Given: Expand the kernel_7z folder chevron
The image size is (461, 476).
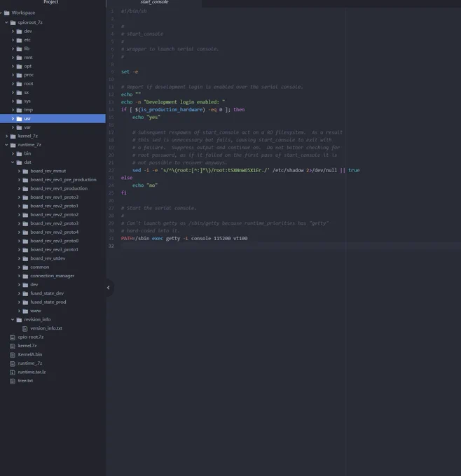Looking at the screenshot, I should click(6, 136).
